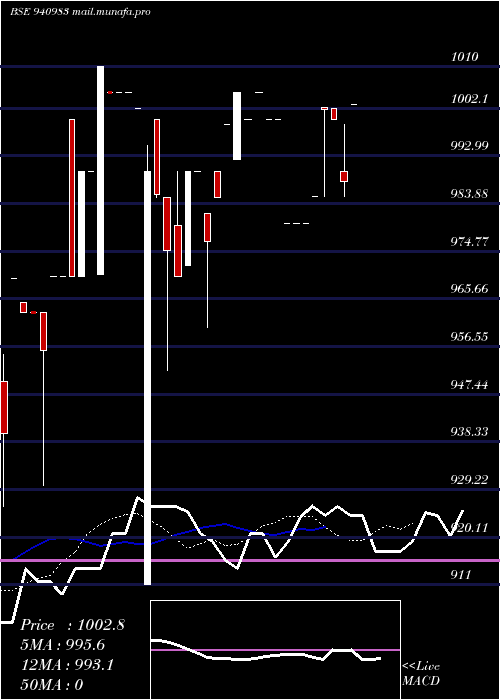Click the pink horizontal line in main chart

250,560
